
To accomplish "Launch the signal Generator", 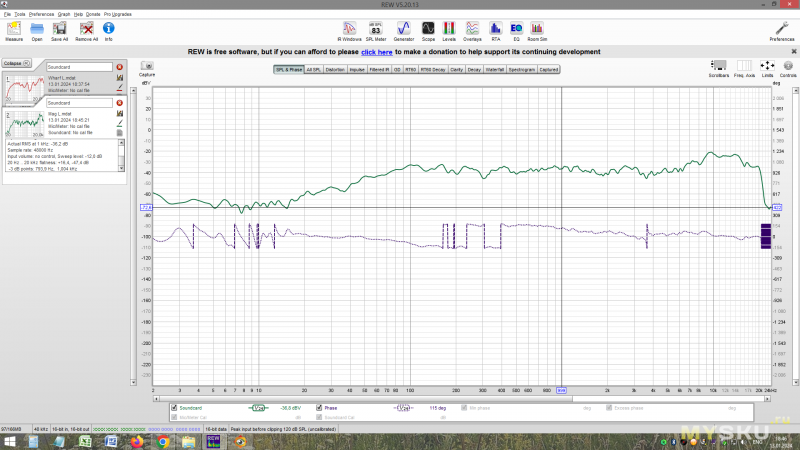I will 404,29.
